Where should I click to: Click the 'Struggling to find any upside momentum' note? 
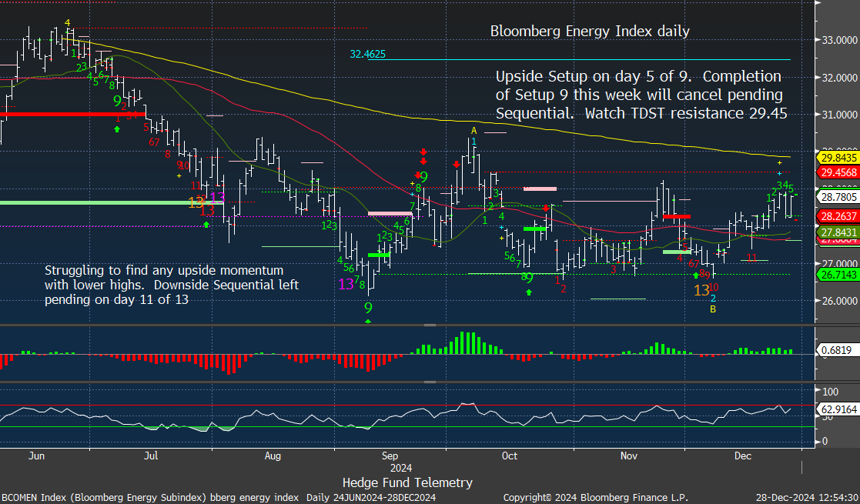(164, 270)
